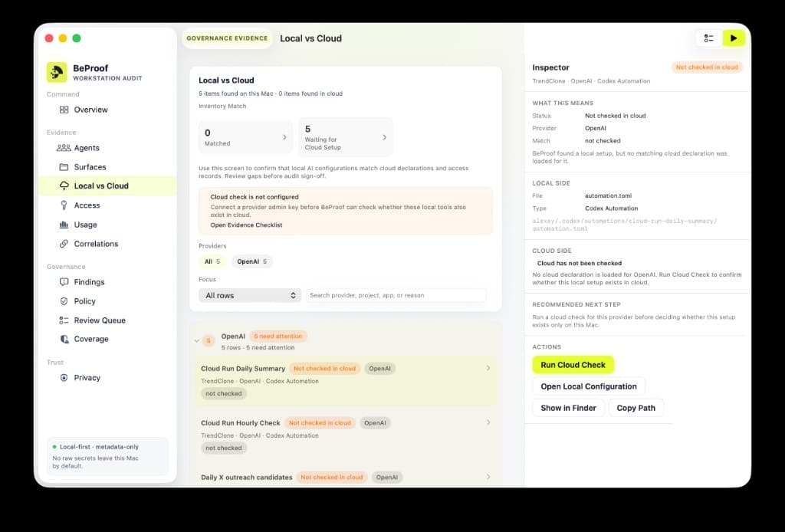Click the Review Queue list icon

64,320
